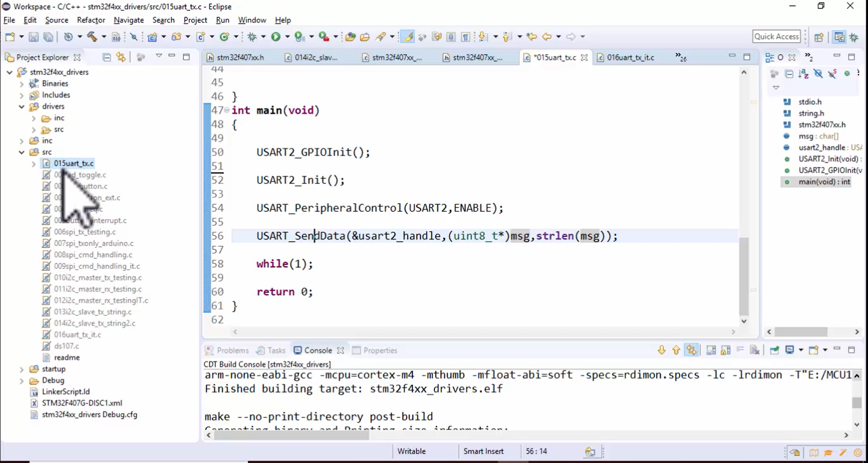868x463 pixels.
Task: Switch to the Properties tab
Action: (x=375, y=350)
